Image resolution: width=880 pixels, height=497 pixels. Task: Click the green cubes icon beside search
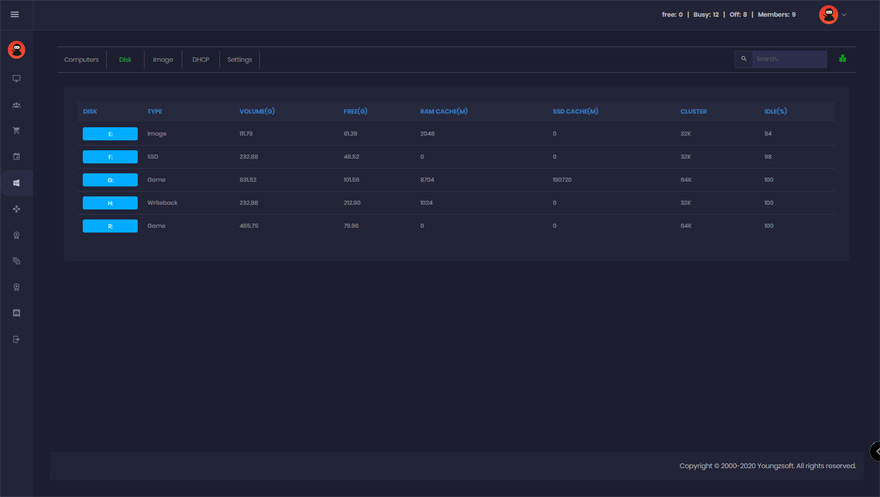(x=842, y=59)
